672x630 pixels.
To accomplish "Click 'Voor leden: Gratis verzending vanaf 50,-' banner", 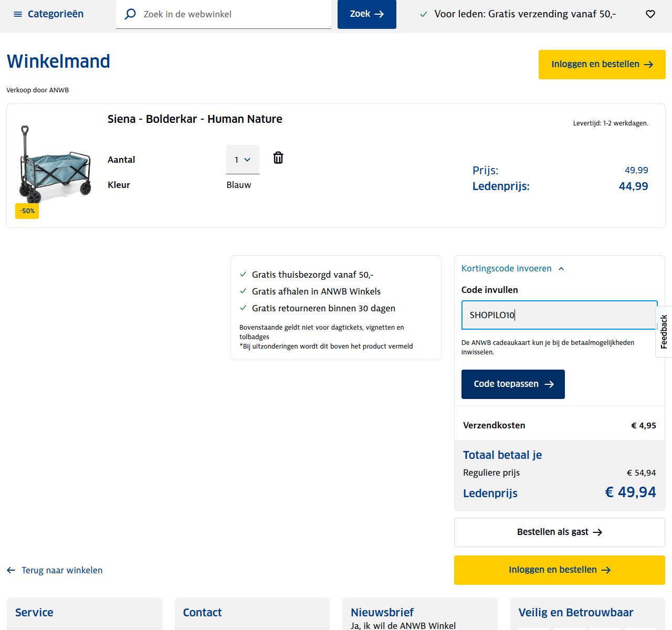I will click(x=518, y=14).
